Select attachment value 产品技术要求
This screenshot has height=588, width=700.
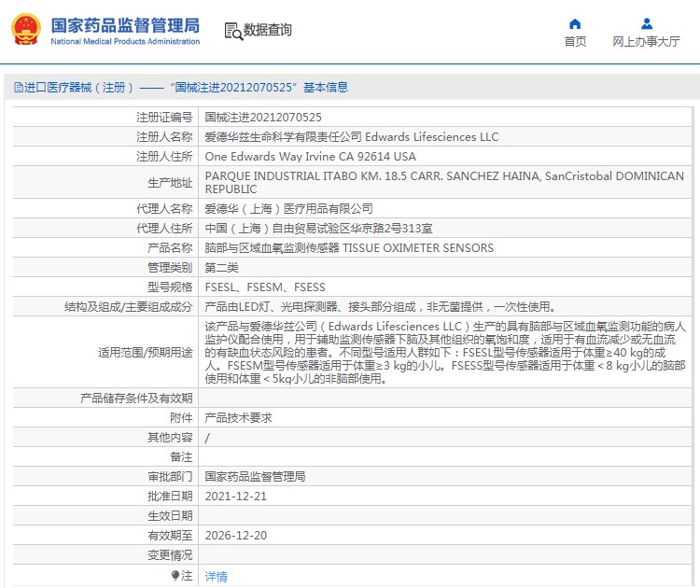point(238,418)
